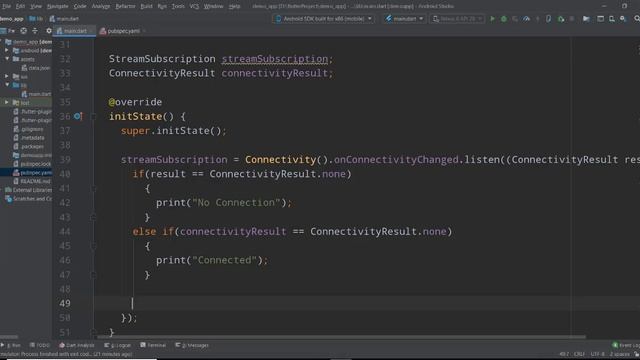The image size is (640, 360).
Task: Toggle code folding at line 36
Action: click(93, 117)
